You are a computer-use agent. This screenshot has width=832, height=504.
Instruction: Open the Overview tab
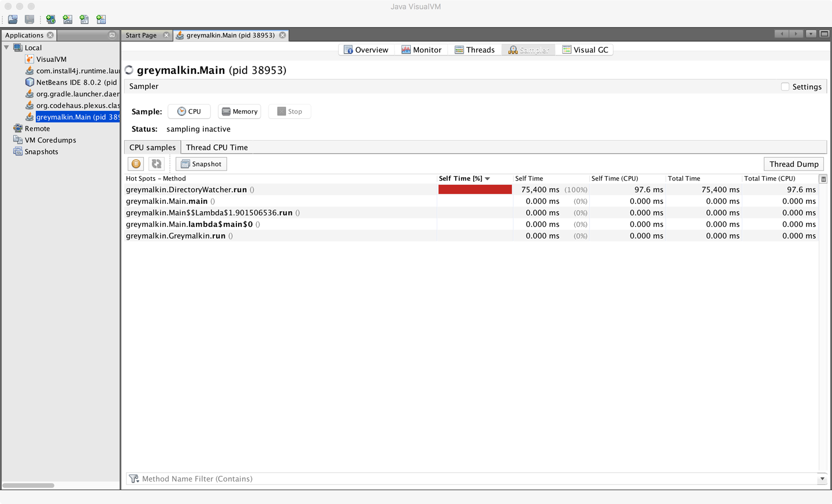(x=366, y=50)
